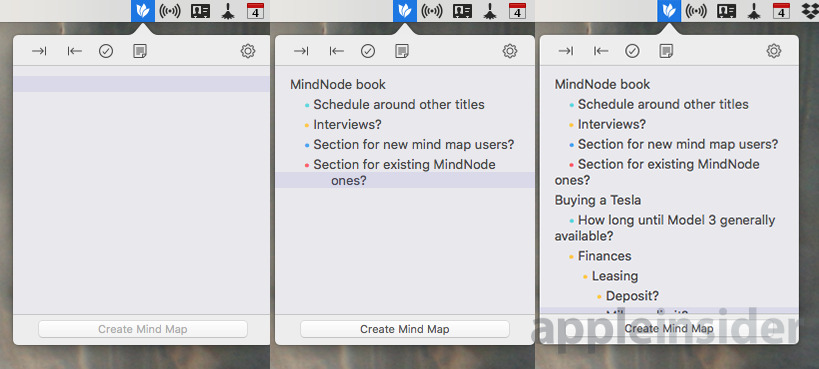The height and width of the screenshot is (369, 819).
Task: Open the note icon in the right panel
Action: pyautogui.click(x=666, y=51)
